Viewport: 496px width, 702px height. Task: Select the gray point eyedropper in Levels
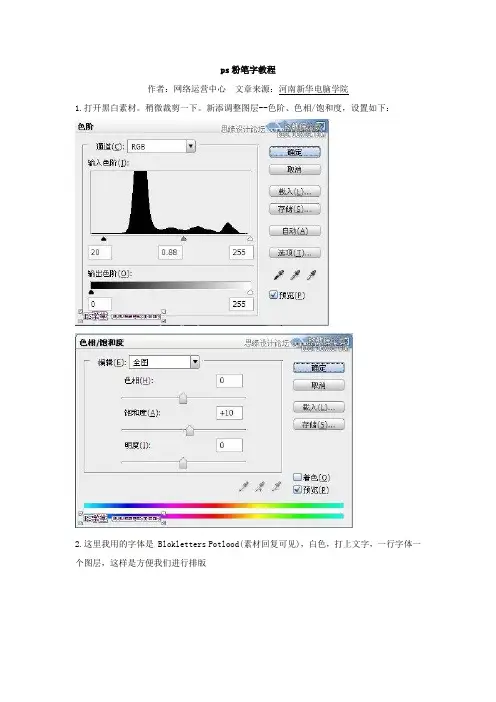tap(295, 275)
